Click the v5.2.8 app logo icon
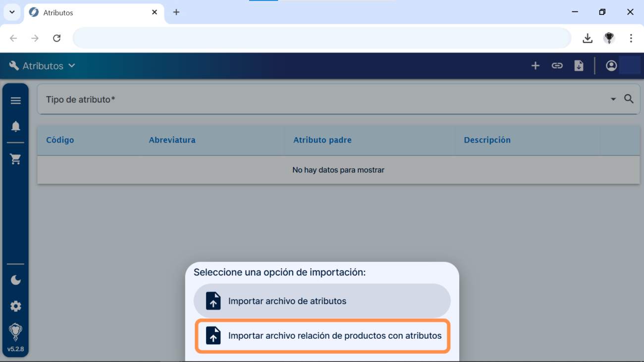This screenshot has height=362, width=644. [15, 332]
